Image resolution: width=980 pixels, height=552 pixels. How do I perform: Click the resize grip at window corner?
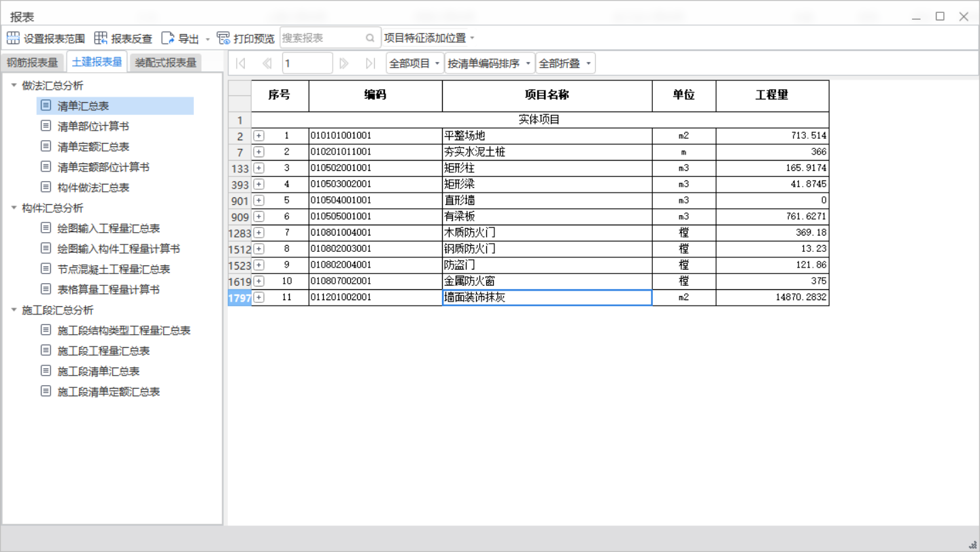point(973,545)
